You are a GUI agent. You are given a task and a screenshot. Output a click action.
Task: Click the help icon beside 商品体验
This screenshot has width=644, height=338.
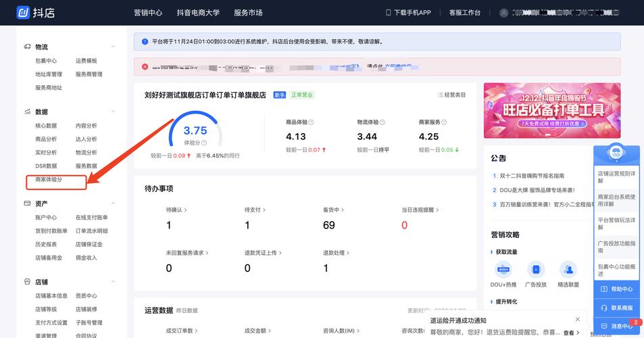click(311, 122)
